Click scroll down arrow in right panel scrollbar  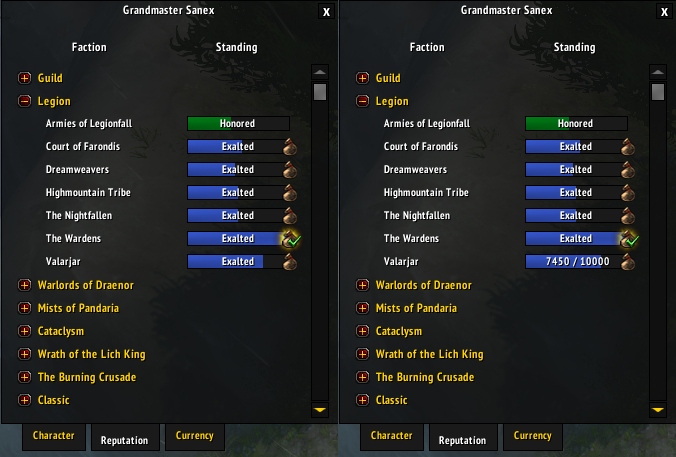click(657, 410)
